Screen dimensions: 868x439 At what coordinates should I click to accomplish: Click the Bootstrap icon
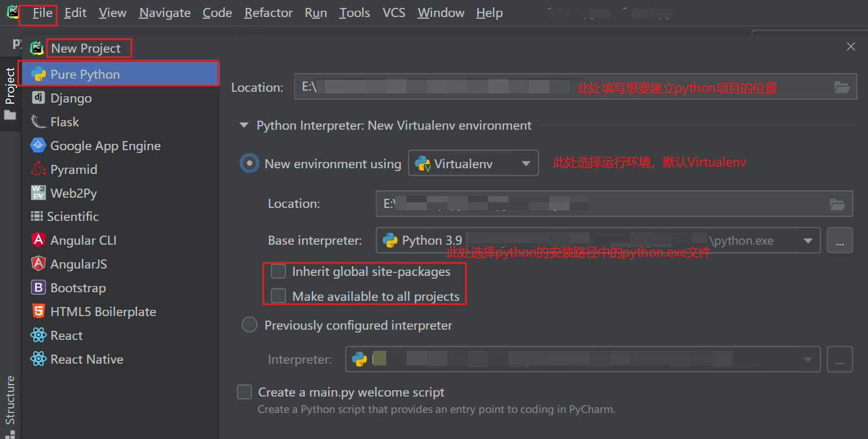(38, 288)
